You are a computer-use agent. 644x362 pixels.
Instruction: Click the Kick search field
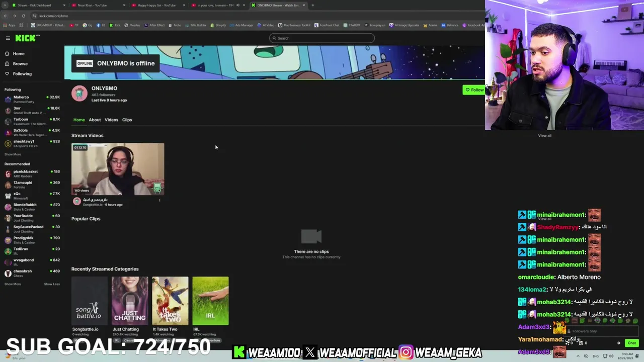321,38
